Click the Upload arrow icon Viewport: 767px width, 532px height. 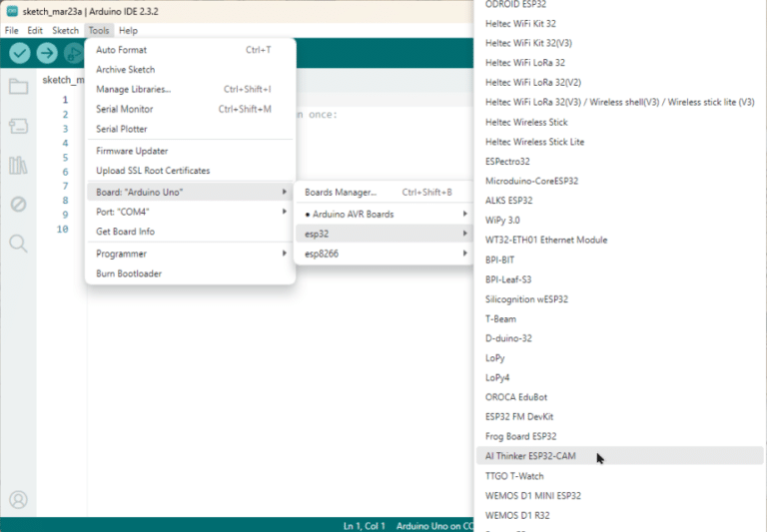47,54
